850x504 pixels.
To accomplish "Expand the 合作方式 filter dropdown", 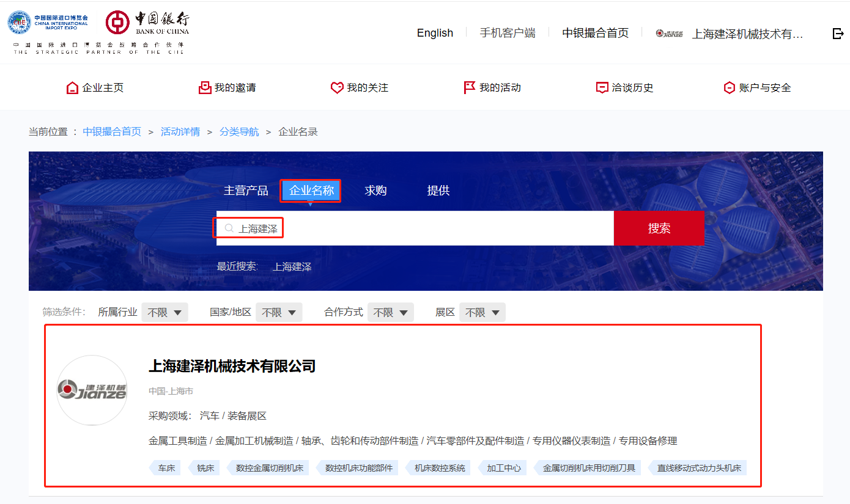I will pos(391,312).
